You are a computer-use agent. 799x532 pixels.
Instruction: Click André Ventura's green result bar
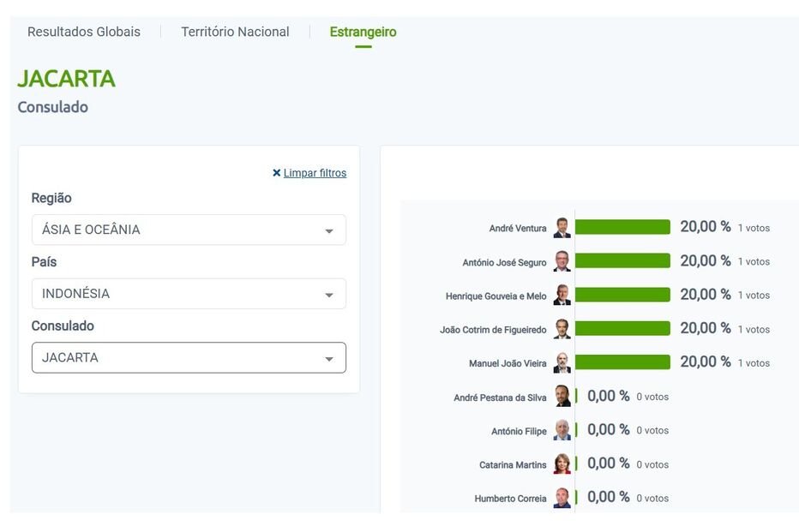622,227
